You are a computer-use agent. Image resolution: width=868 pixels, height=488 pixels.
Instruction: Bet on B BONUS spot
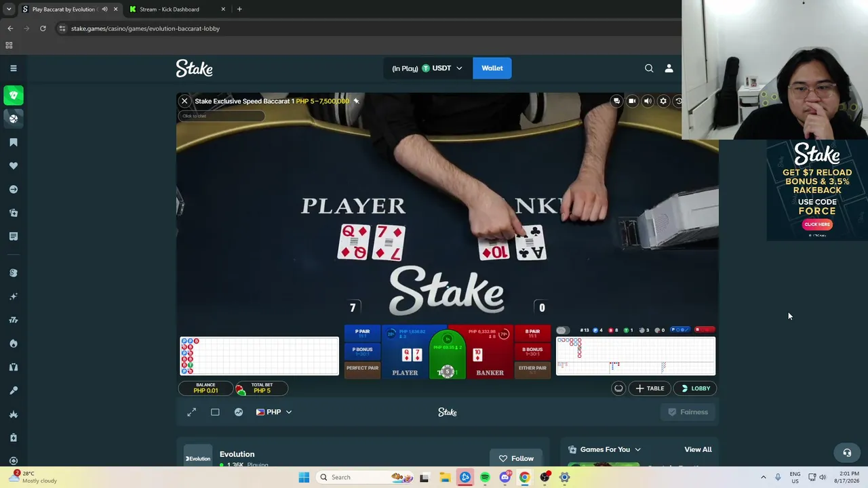pyautogui.click(x=532, y=352)
